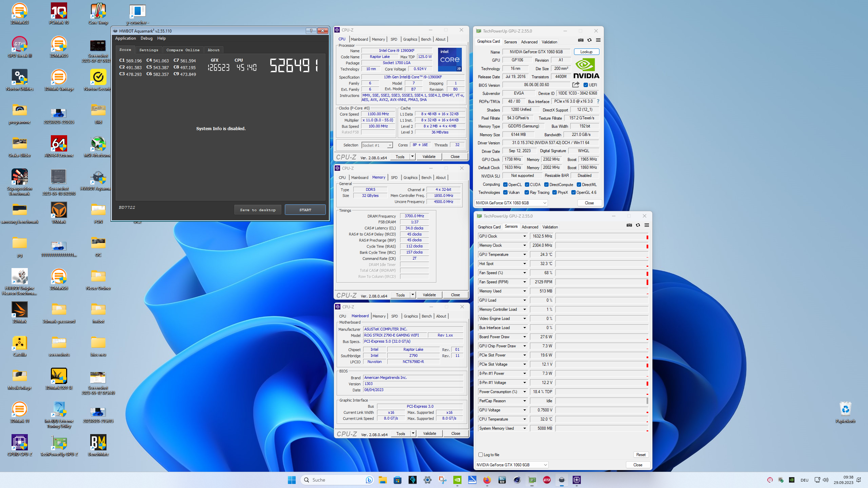Expand the GPU Temperature sensor dropdown
The image size is (868, 488).
(525, 255)
